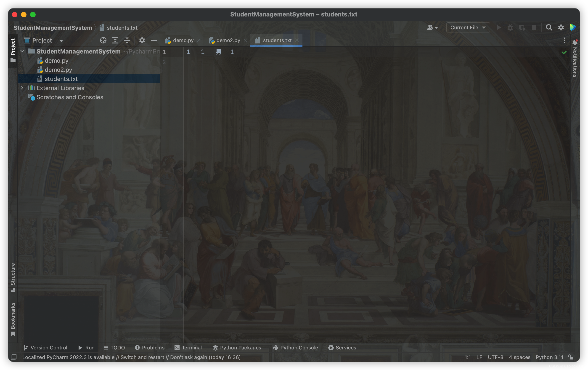Open the user account dropdown icon

coord(432,27)
